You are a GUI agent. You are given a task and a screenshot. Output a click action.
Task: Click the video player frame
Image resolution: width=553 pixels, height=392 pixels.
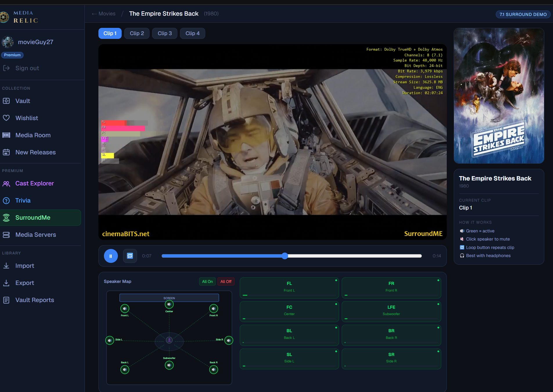272,142
